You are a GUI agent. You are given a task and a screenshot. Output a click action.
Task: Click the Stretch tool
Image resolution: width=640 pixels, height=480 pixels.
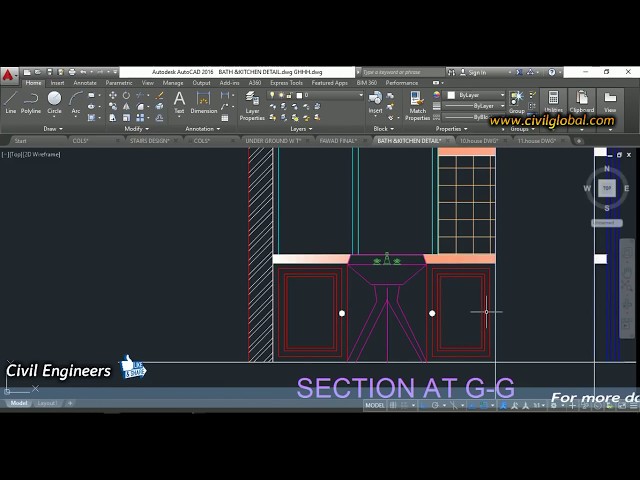113,118
